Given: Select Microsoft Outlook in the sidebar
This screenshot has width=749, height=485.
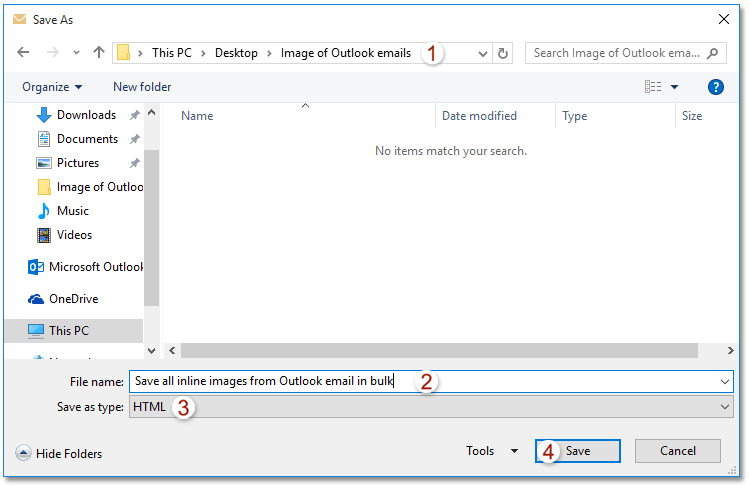Looking at the screenshot, I should click(x=85, y=267).
